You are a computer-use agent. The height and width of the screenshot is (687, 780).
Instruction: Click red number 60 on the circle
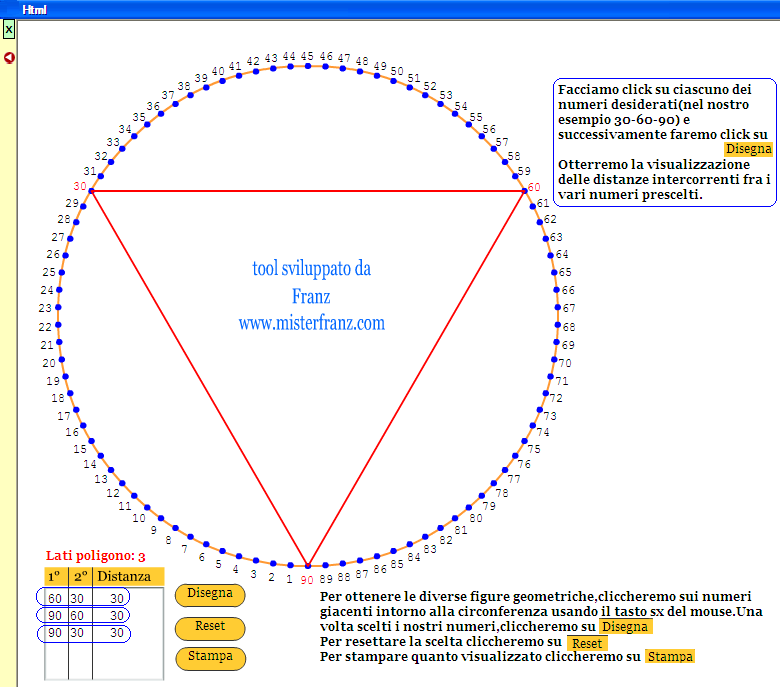[534, 187]
